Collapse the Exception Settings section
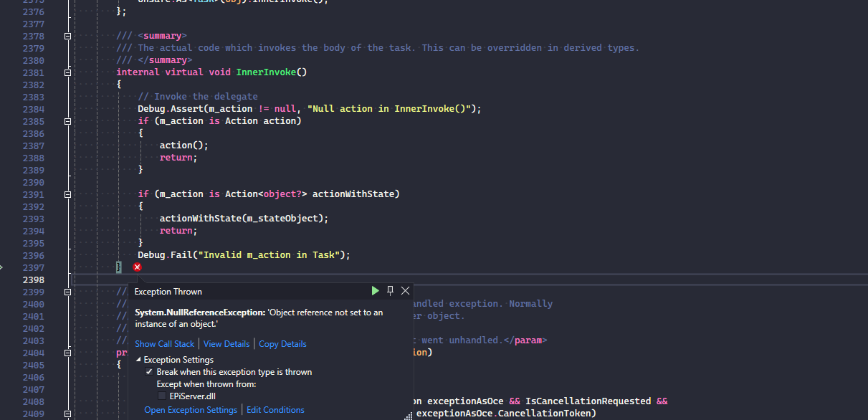The height and width of the screenshot is (420, 868). [138, 360]
